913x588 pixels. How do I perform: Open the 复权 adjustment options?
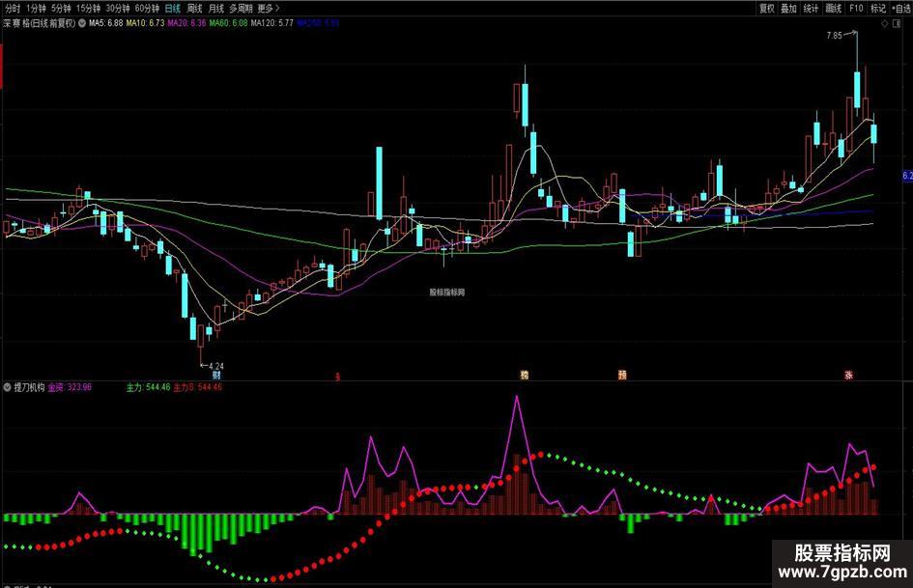click(767, 8)
